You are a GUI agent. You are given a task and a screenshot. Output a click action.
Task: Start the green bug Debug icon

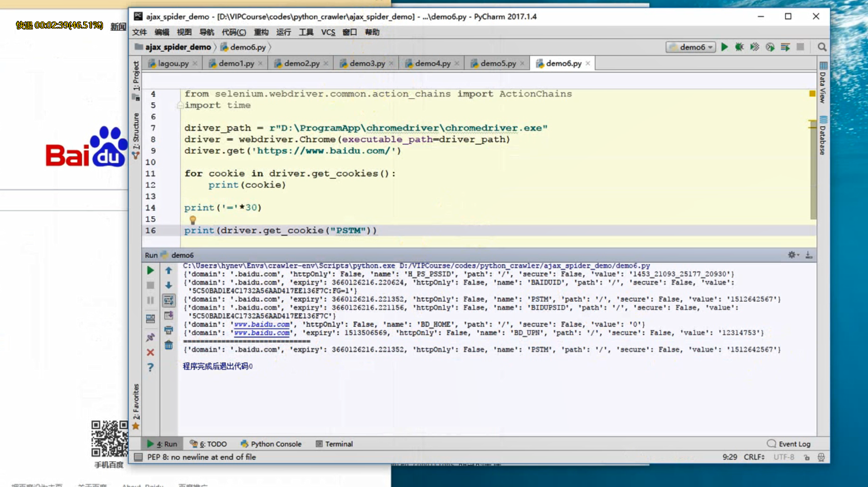click(740, 47)
